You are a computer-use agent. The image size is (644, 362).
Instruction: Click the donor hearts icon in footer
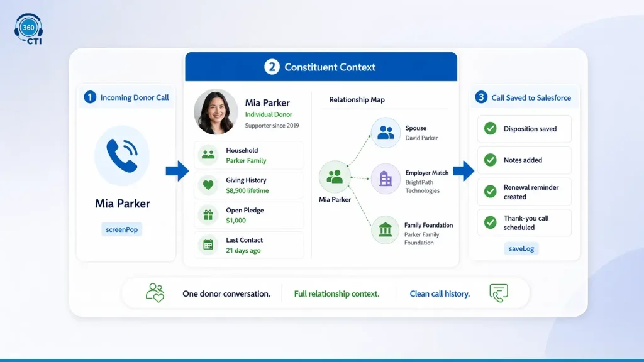[x=155, y=293]
